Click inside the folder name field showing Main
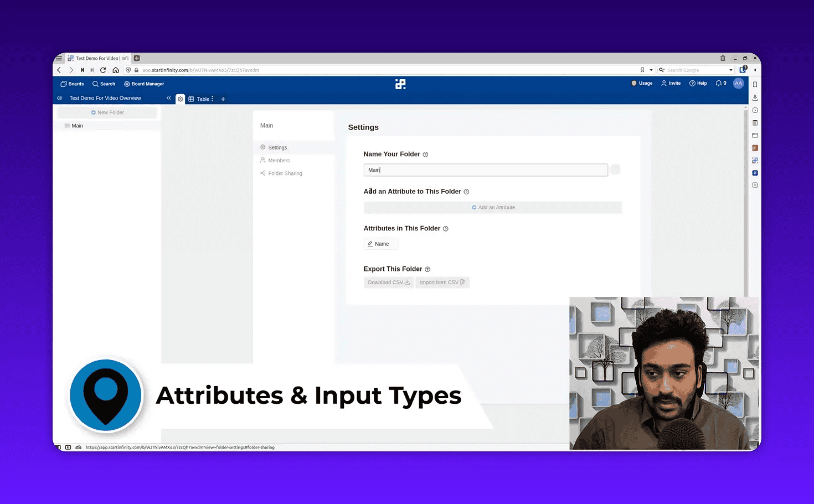 (486, 169)
